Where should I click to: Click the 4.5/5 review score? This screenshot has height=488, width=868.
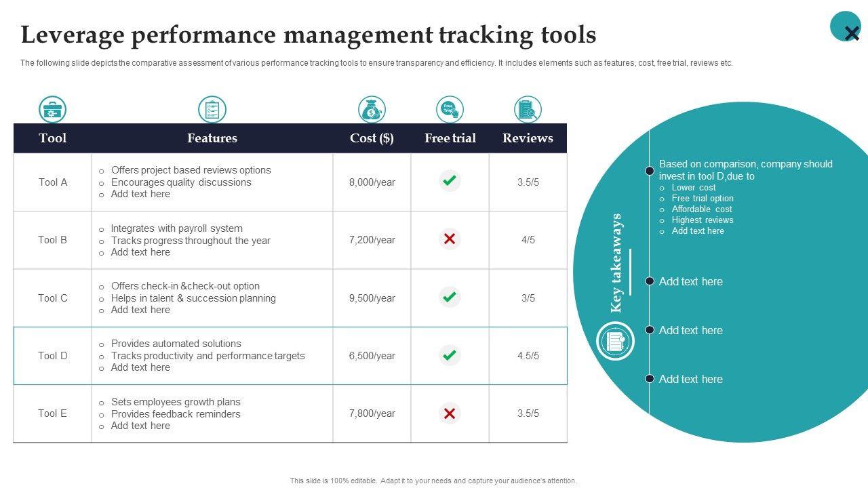click(x=528, y=356)
